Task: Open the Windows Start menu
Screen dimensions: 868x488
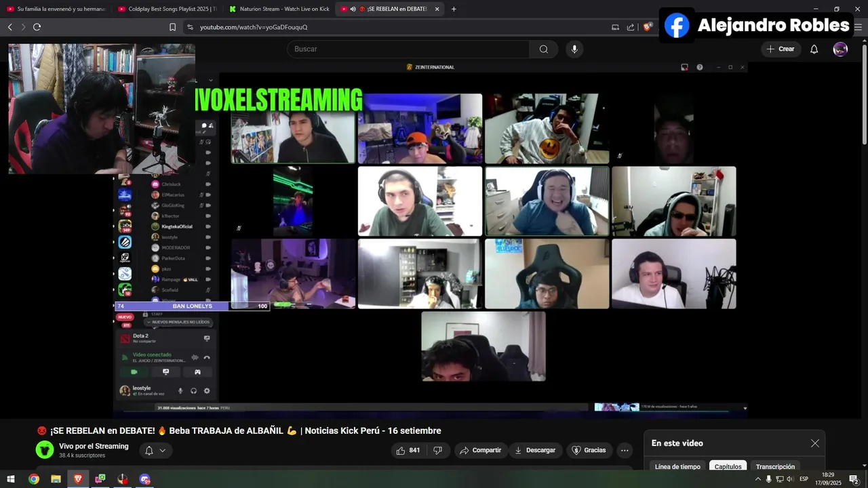Action: [x=10, y=479]
